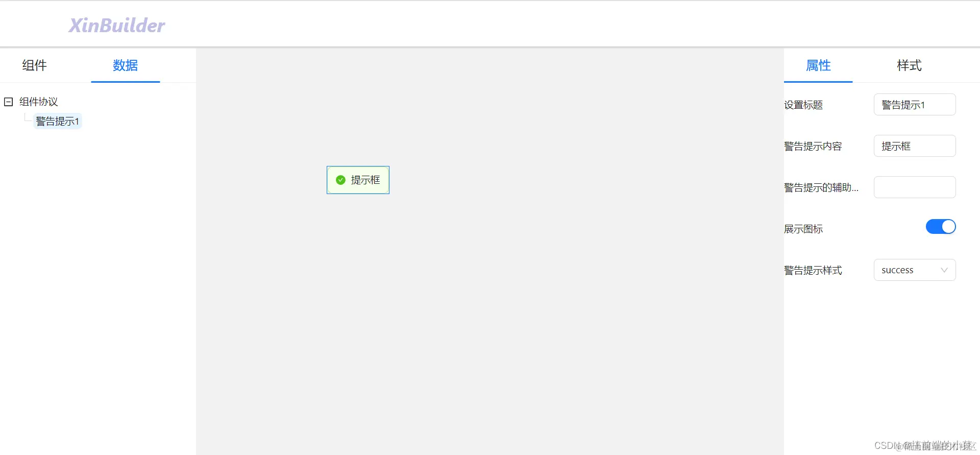This screenshot has width=980, height=455.
Task: Toggle the 展示图标 switch off
Action: 941,227
